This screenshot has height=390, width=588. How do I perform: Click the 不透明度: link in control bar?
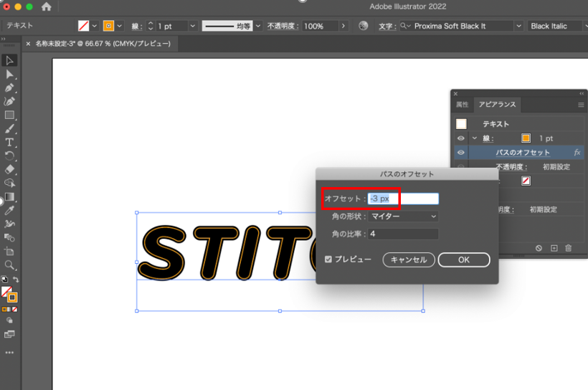[x=283, y=27]
